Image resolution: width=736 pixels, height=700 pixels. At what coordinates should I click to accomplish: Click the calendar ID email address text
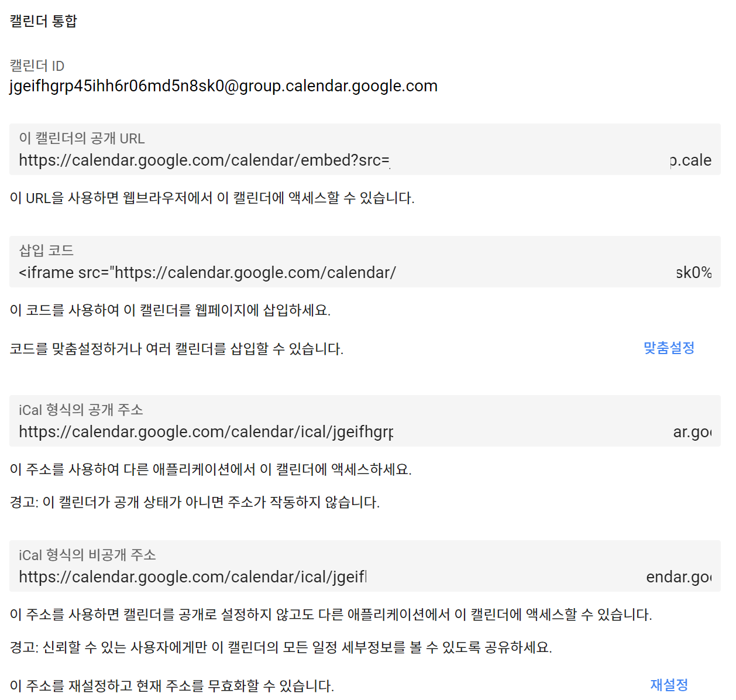click(223, 86)
